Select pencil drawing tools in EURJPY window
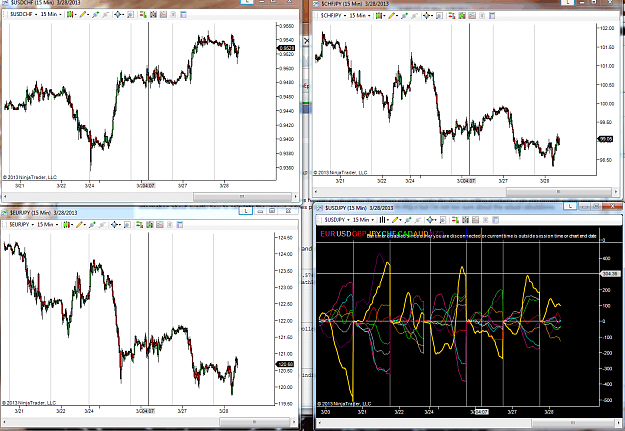The height and width of the screenshot is (431, 625). [80, 224]
